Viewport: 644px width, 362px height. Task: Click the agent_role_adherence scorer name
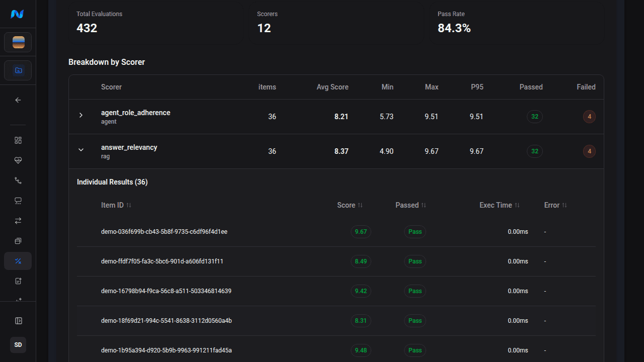pyautogui.click(x=136, y=113)
